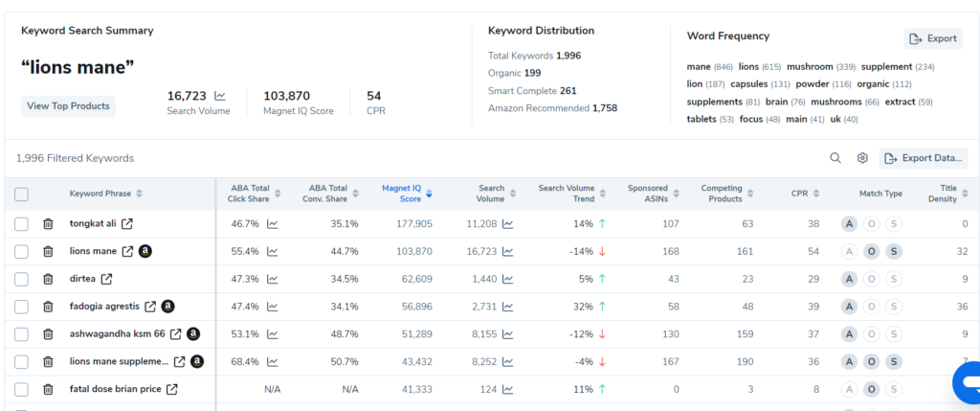Screen dimensions: 980x411
Task: Click the Export Data button
Action: pos(924,158)
